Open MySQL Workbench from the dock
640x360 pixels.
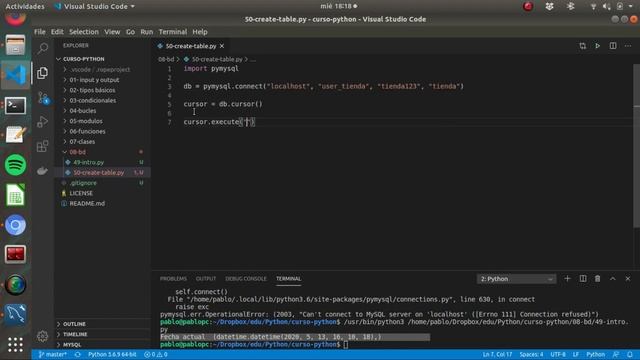16,314
